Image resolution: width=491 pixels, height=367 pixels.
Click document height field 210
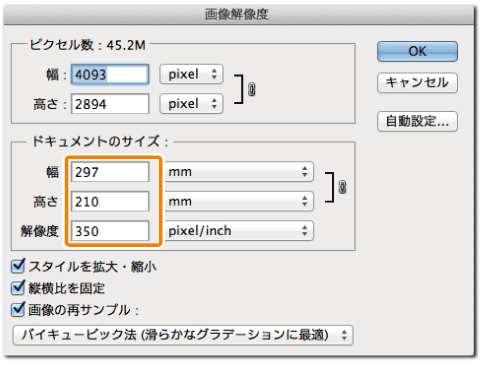pos(110,201)
